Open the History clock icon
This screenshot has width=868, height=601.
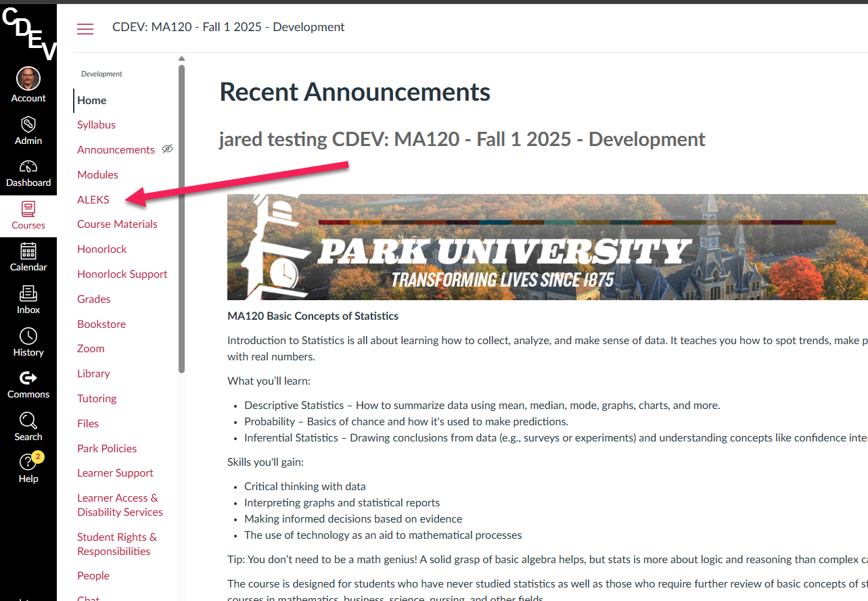(x=28, y=336)
